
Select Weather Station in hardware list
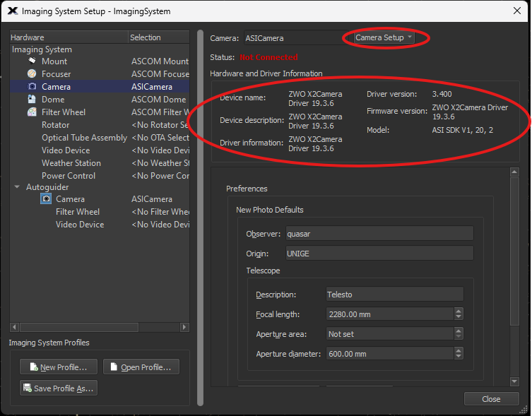point(71,163)
